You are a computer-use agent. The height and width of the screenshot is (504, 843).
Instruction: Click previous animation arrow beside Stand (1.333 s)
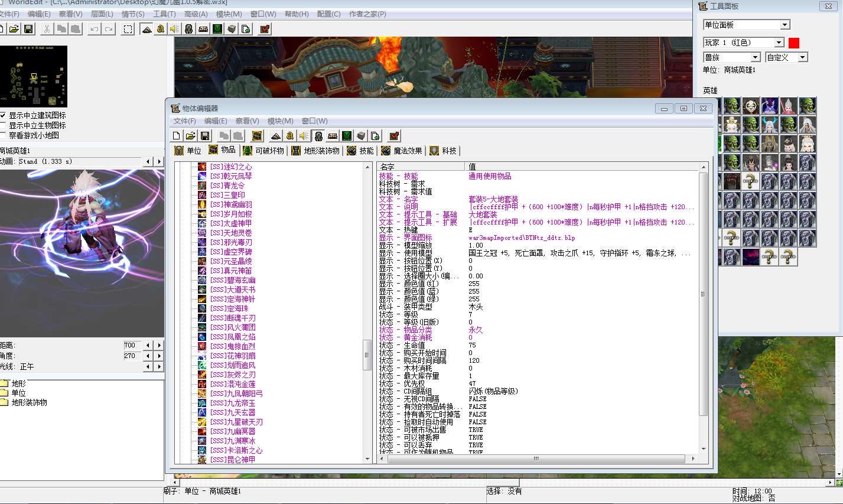click(148, 161)
